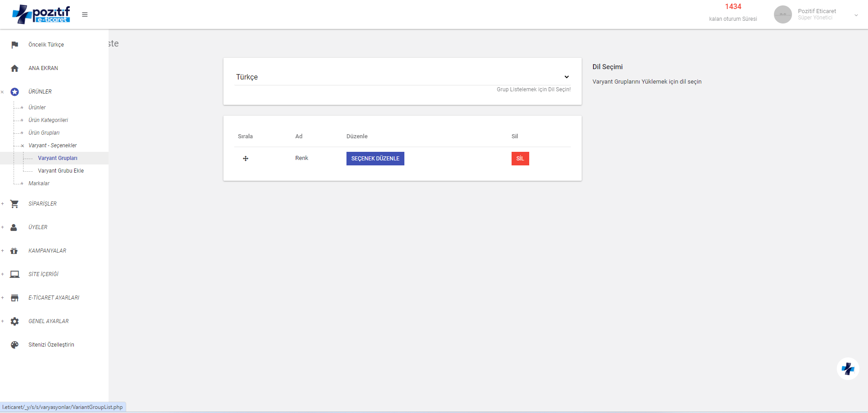Image resolution: width=868 pixels, height=413 pixels.
Task: Click the drag-move icon in Renk row
Action: click(246, 159)
